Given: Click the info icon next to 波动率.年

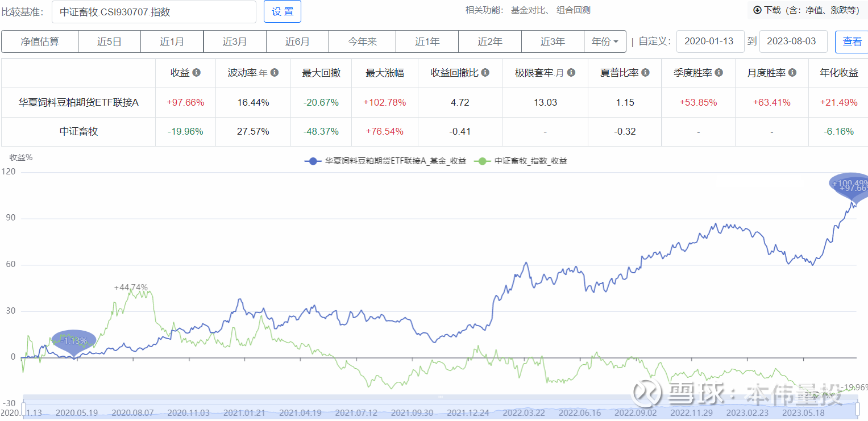Looking at the screenshot, I should 275,73.
